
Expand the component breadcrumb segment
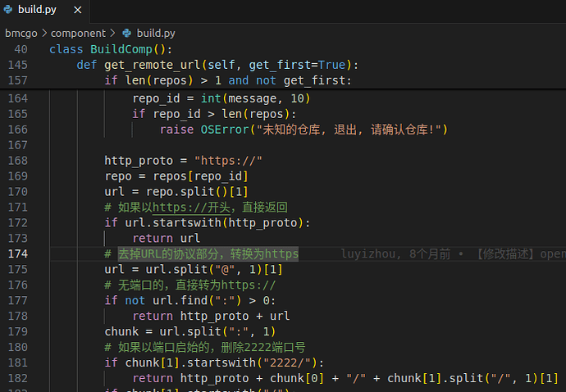[78, 33]
